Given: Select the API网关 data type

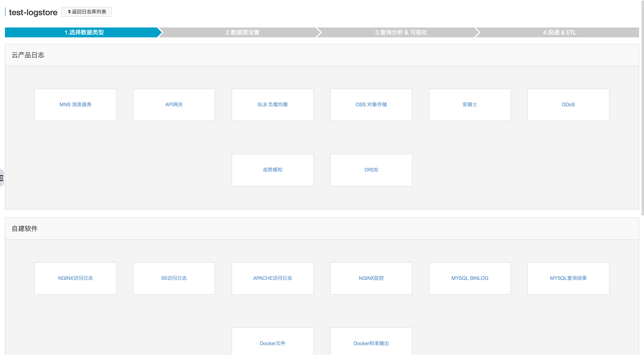Looking at the screenshot, I should click(x=174, y=105).
